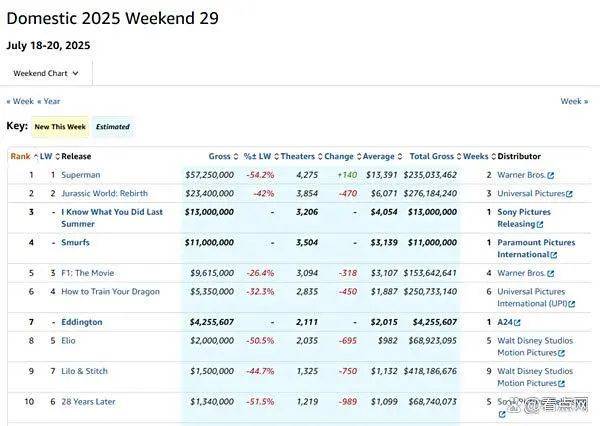The image size is (600, 426).
Task: Sort table by Average column
Action: (382, 156)
